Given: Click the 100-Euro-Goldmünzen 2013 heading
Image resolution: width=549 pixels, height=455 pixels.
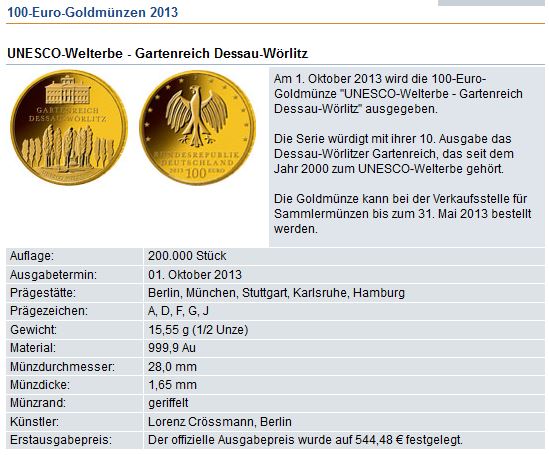Looking at the screenshot, I should click(93, 12).
